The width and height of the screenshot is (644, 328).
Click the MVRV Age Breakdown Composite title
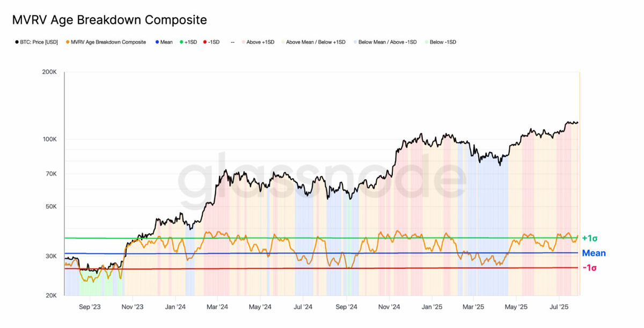[x=109, y=20]
